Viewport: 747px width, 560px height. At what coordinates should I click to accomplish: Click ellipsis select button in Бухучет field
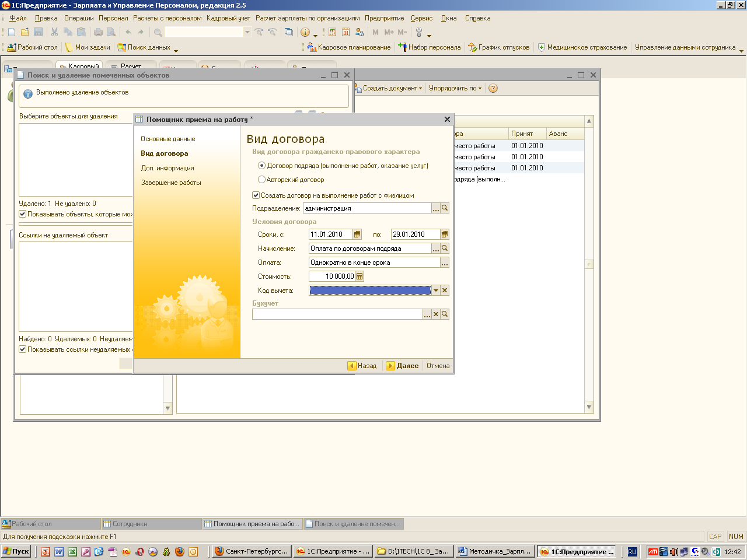click(427, 314)
